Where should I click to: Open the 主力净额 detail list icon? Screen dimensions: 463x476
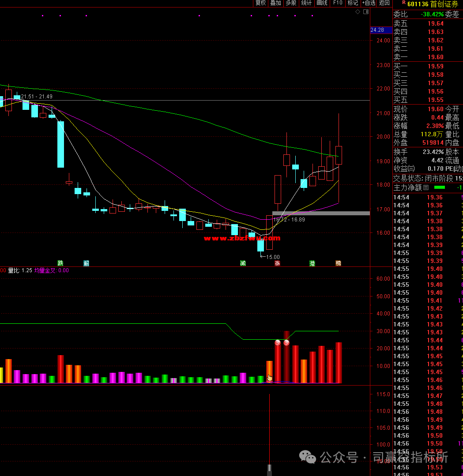coord(426,187)
